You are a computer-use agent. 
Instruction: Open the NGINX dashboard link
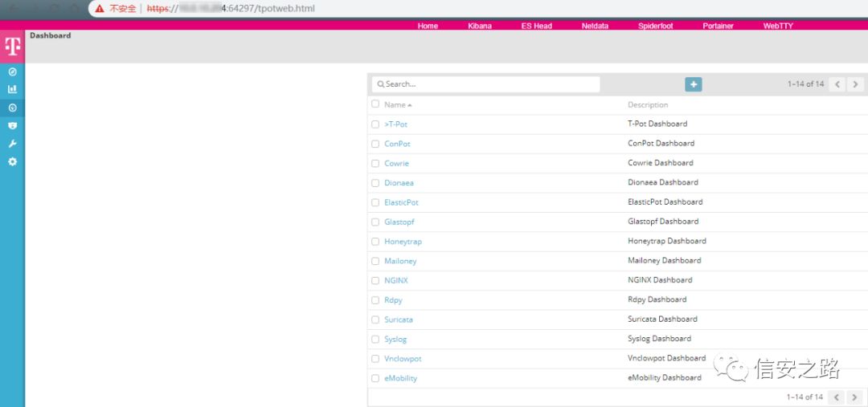pyautogui.click(x=395, y=281)
